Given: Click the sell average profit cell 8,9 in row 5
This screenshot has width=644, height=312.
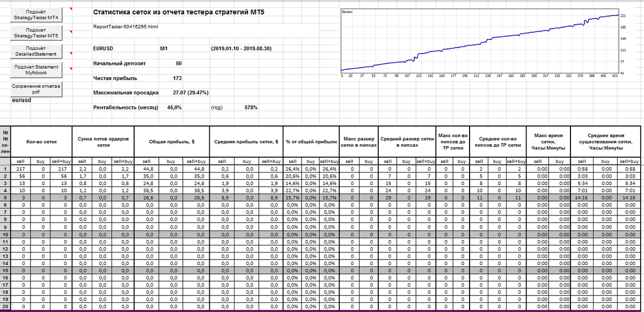Looking at the screenshot, I should [x=221, y=198].
